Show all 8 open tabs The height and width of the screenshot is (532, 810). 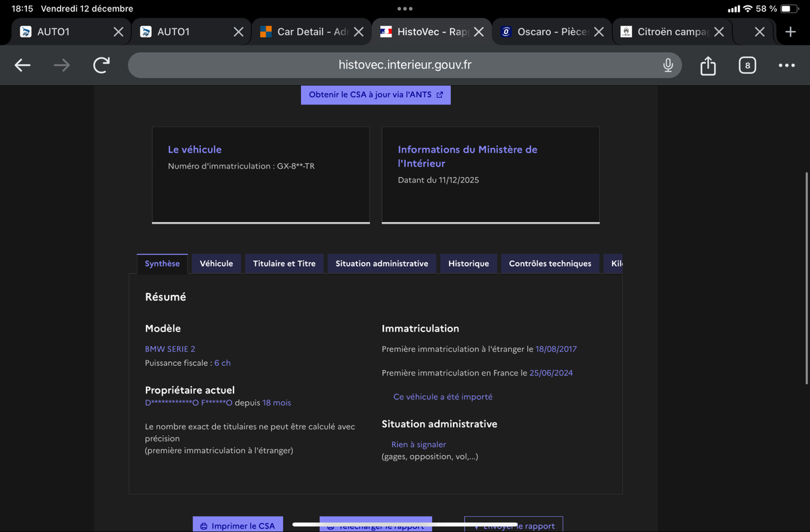(747, 65)
